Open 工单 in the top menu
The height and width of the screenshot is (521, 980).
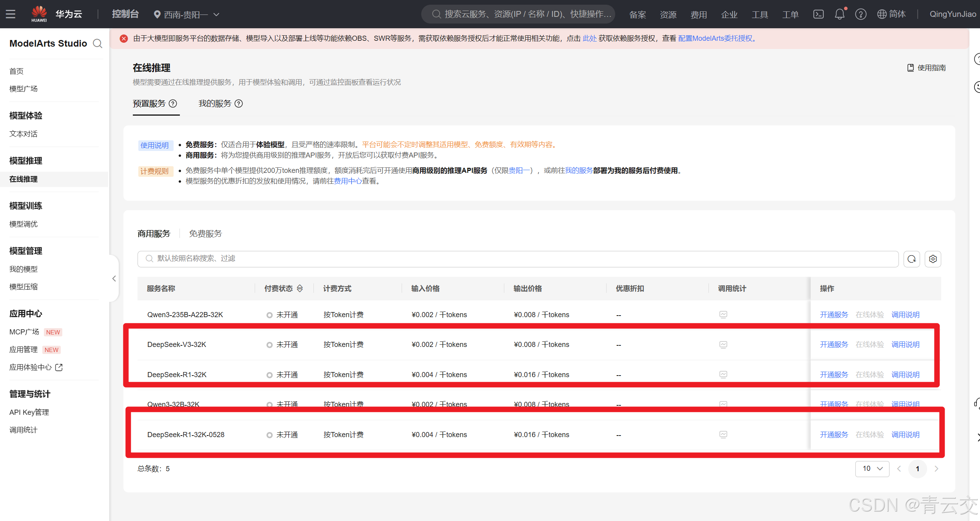790,15
